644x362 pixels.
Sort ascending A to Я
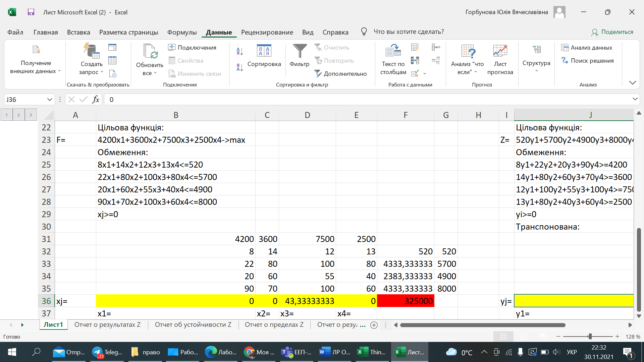click(x=239, y=51)
